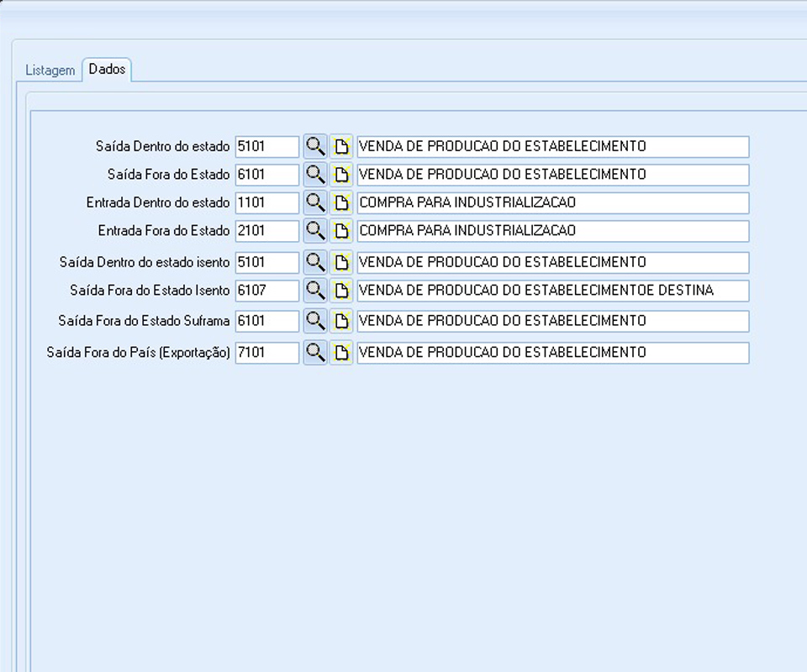Select the Dados tab
The image size is (807, 672).
[x=107, y=70]
